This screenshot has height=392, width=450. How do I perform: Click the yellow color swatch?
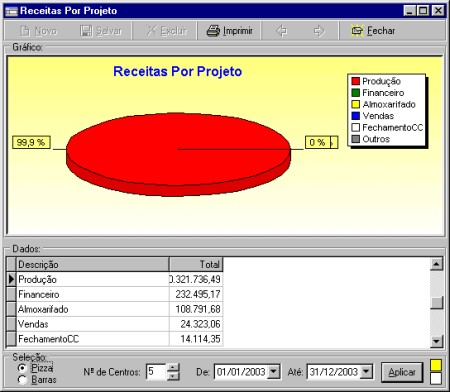click(x=436, y=365)
